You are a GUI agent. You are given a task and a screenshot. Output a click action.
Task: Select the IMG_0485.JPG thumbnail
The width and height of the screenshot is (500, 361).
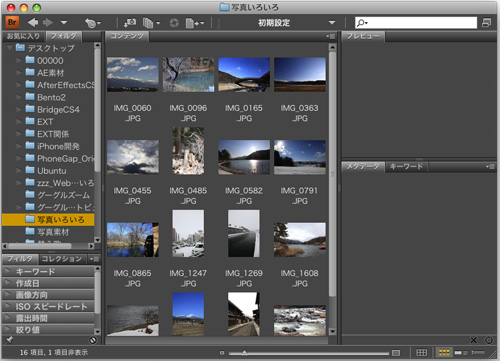point(188,151)
